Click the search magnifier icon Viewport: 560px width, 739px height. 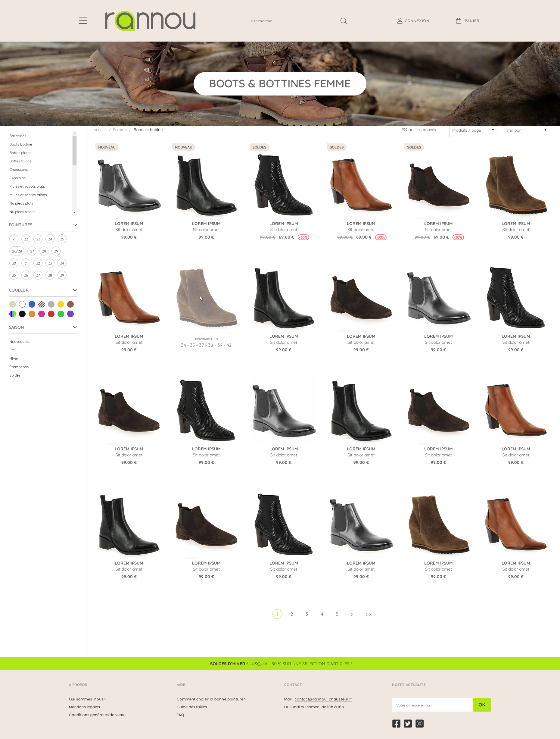tap(344, 21)
